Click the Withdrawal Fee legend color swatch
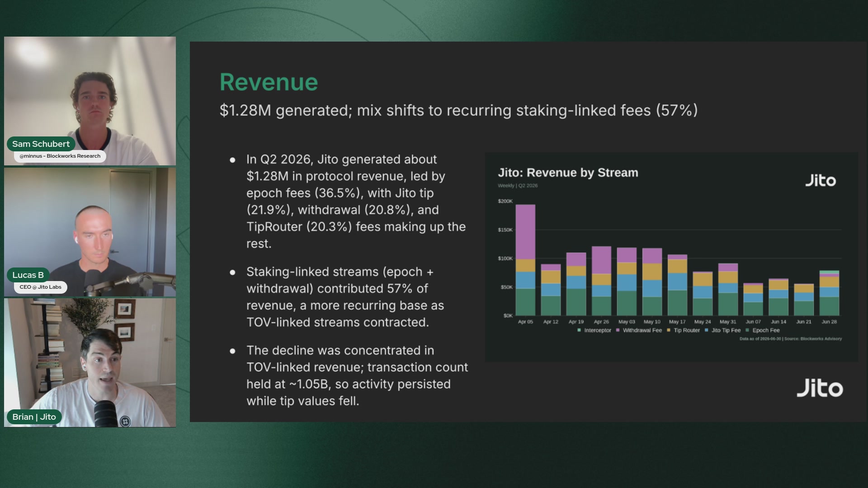 point(618,330)
